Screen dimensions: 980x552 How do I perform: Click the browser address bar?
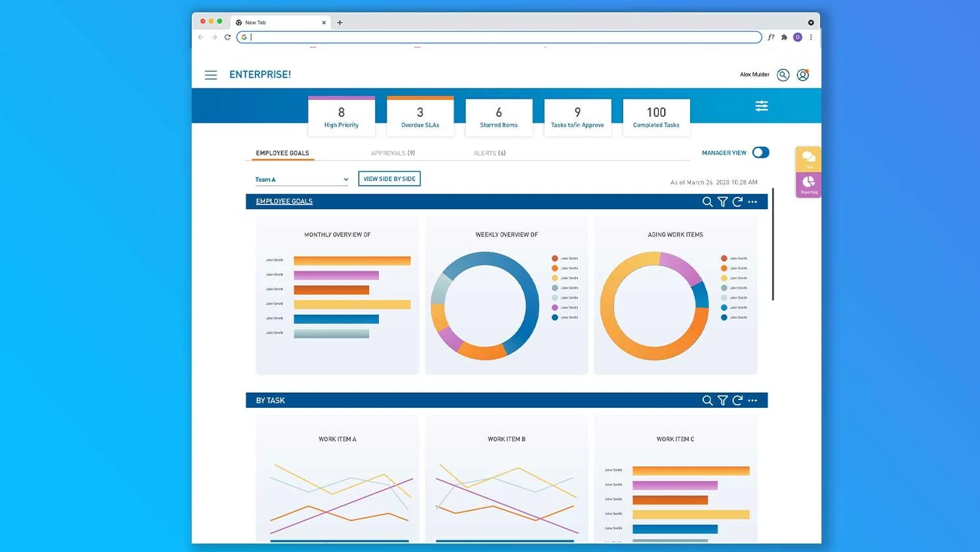point(499,37)
